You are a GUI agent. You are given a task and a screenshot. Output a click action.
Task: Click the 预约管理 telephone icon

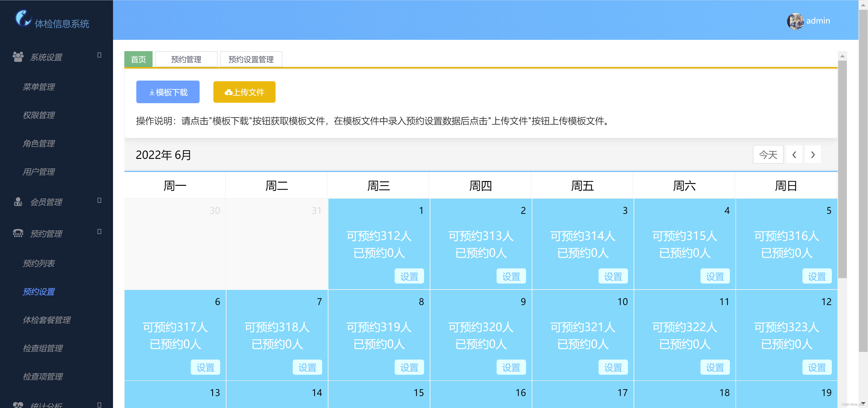click(x=18, y=233)
